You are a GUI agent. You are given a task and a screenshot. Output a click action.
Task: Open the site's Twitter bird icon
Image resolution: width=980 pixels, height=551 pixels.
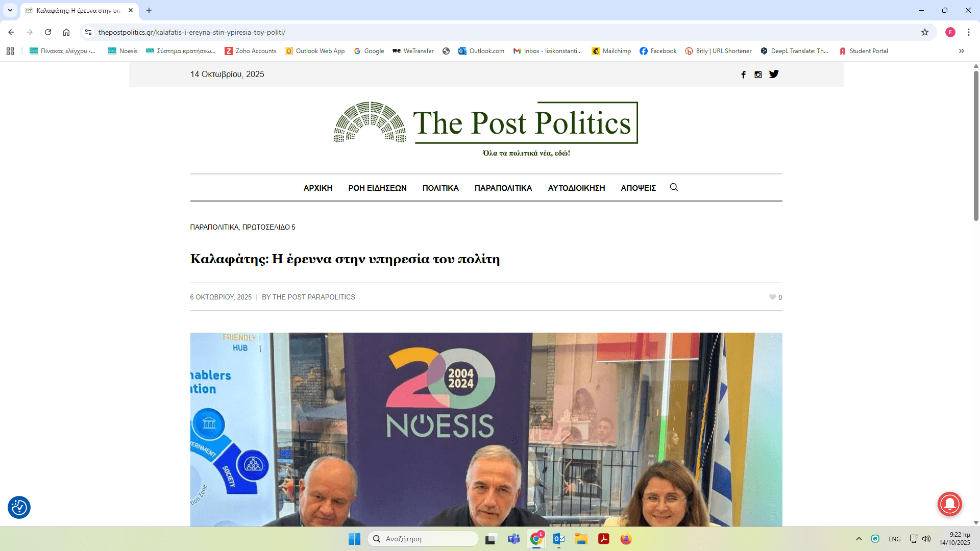774,74
